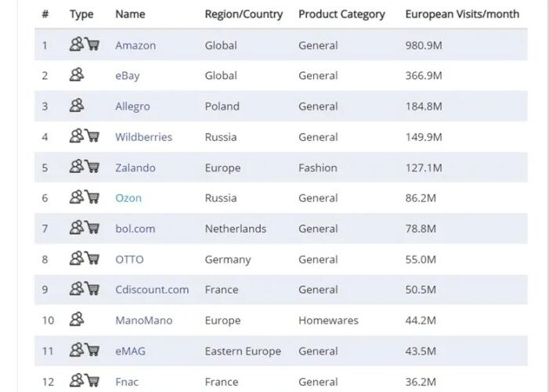Click the shopping cart icon for Ozon

(x=92, y=197)
